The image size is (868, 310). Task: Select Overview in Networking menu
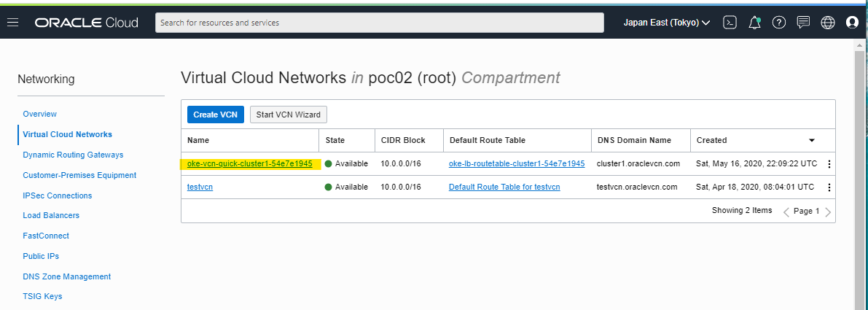coord(40,114)
